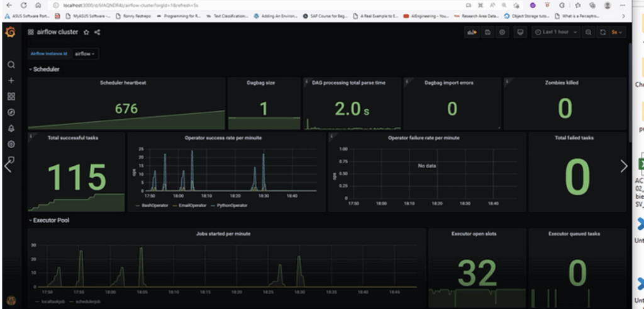Open Alerting bell icon in sidebar

point(11,129)
